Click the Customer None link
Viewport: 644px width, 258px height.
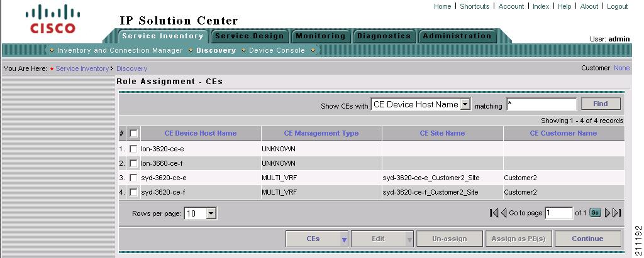621,68
